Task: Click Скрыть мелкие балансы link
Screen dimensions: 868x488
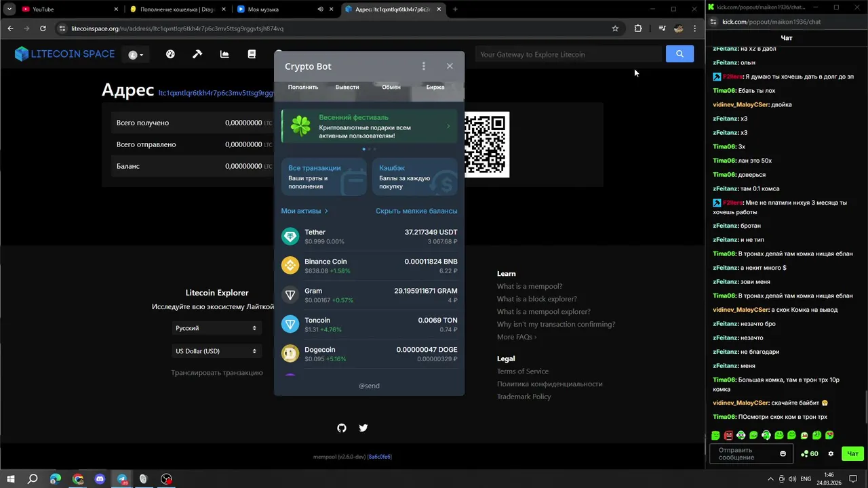Action: point(416,211)
